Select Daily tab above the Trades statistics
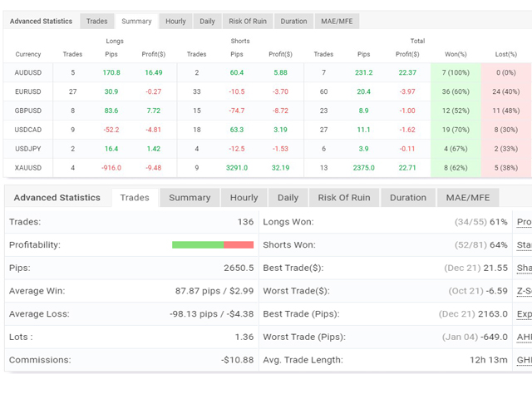Screen dimensions: 532x399 (x=288, y=198)
